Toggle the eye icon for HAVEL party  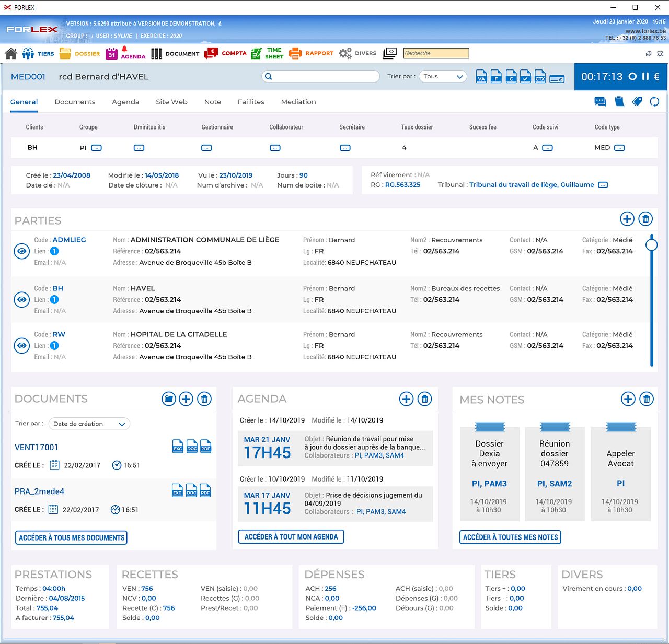[21, 300]
